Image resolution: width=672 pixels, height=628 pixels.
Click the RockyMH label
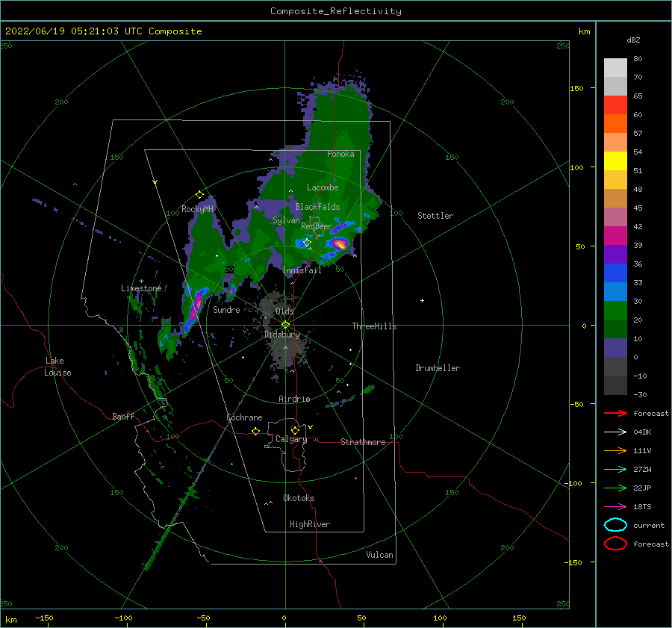[197, 209]
